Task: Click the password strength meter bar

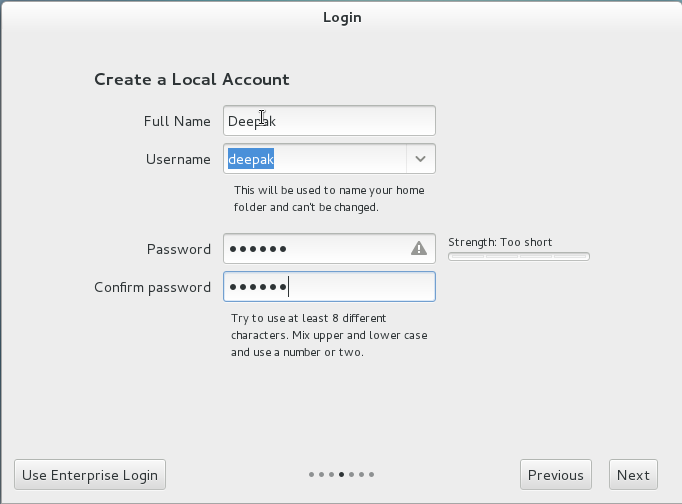Action: click(518, 257)
